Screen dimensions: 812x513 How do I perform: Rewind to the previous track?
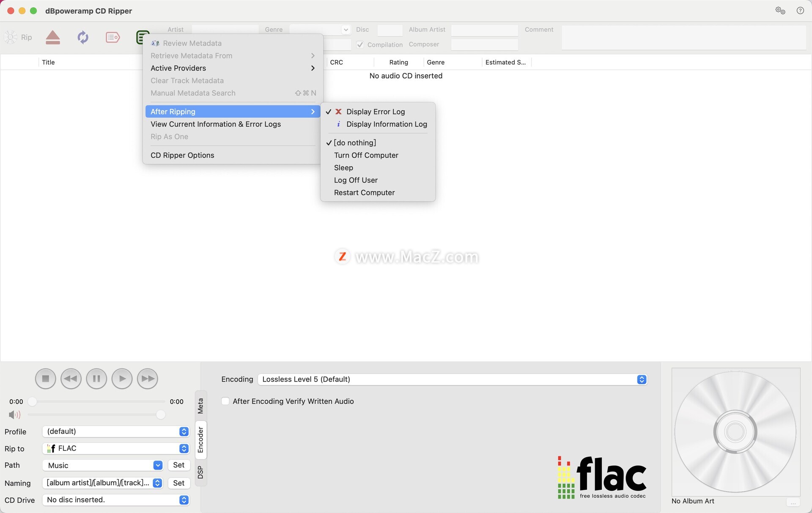coord(71,379)
